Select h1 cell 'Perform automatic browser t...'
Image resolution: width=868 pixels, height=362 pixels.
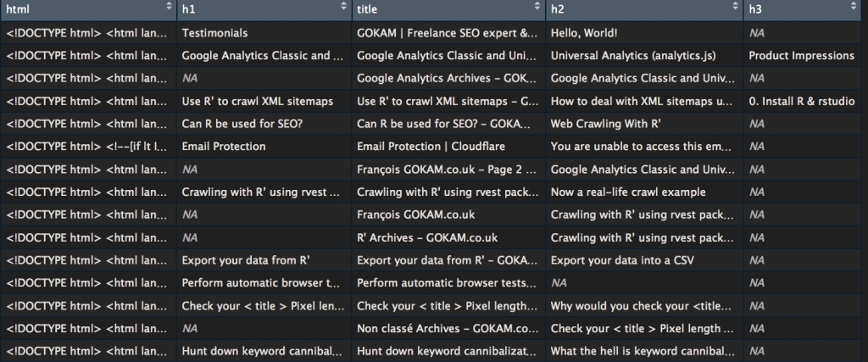tap(261, 282)
